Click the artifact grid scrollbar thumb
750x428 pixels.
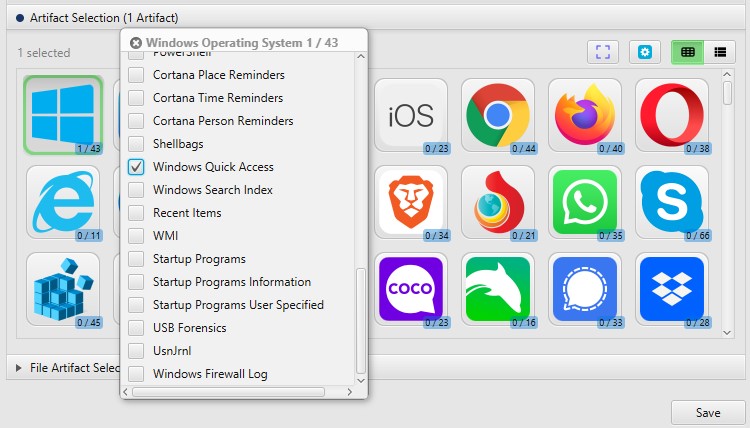[x=727, y=93]
